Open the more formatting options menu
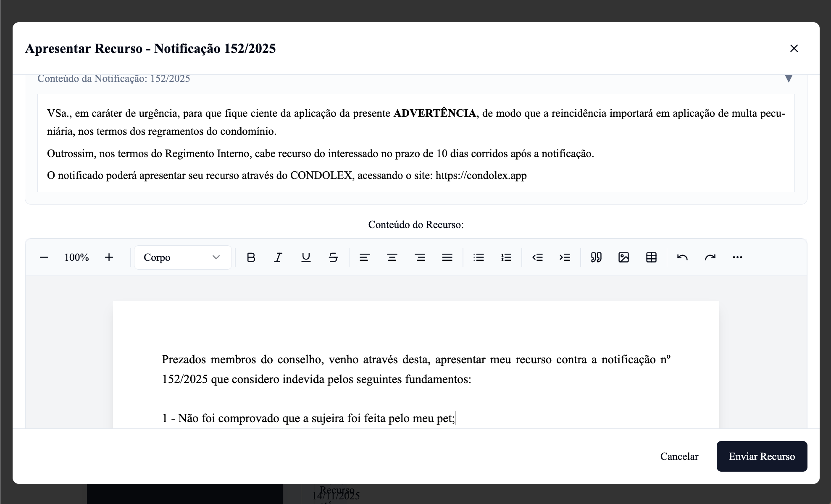 coord(738,257)
